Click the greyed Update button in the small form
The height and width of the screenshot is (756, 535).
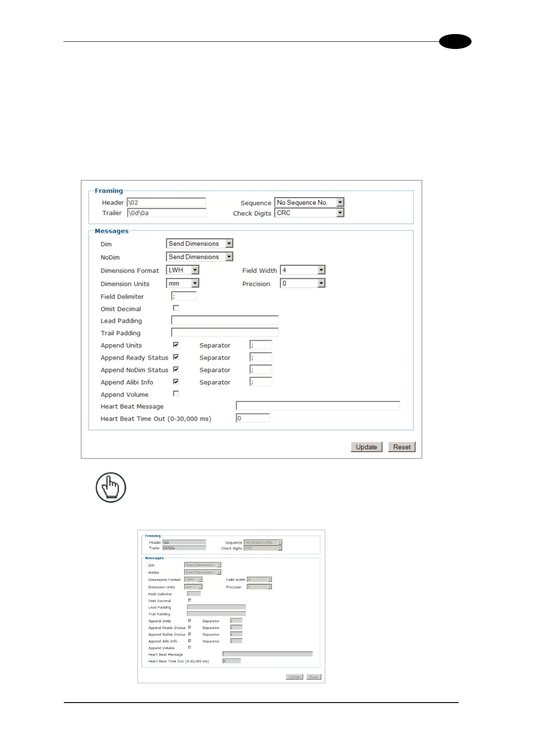pyautogui.click(x=294, y=677)
